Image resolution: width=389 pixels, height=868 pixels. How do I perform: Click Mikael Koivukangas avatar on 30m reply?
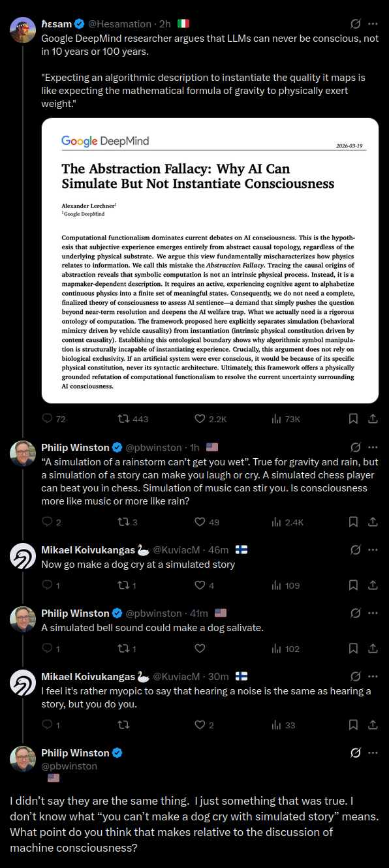point(23,682)
